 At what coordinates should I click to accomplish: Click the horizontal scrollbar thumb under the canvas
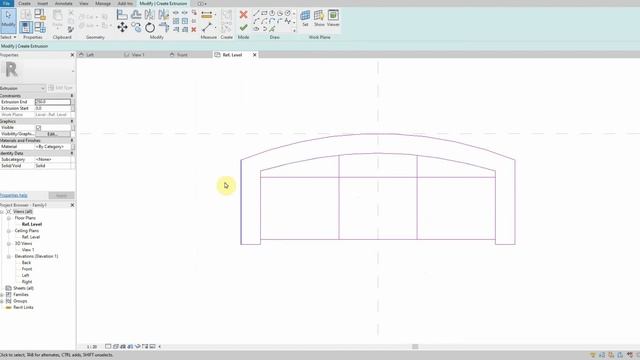(x=415, y=347)
